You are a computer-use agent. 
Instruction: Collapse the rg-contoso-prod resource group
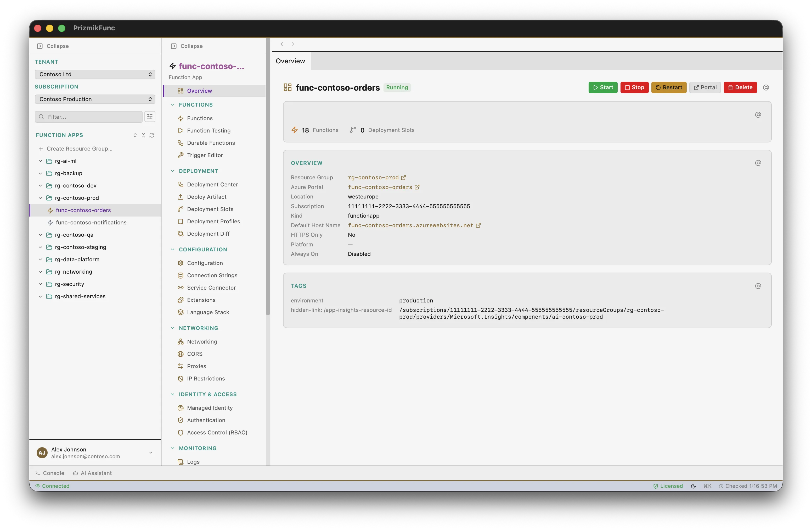pyautogui.click(x=40, y=198)
